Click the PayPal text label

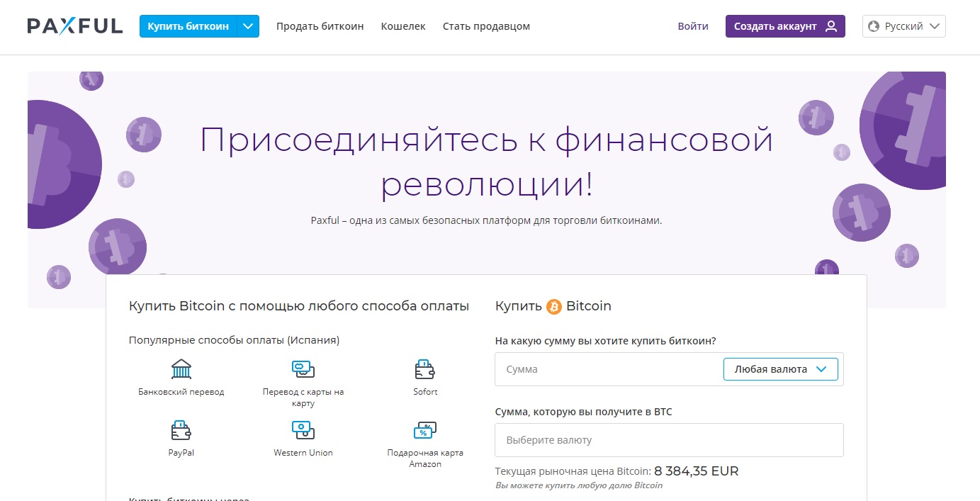181,453
